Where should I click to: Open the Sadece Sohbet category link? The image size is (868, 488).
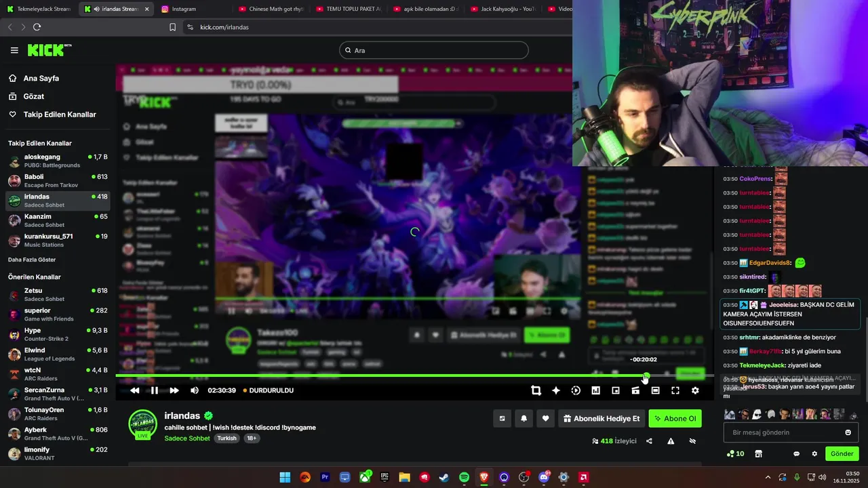tap(187, 439)
